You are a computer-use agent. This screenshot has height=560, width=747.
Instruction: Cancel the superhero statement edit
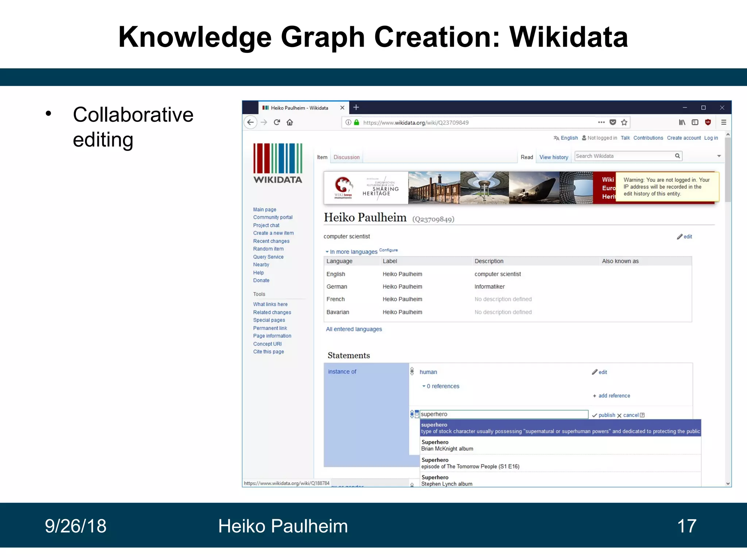pyautogui.click(x=628, y=415)
